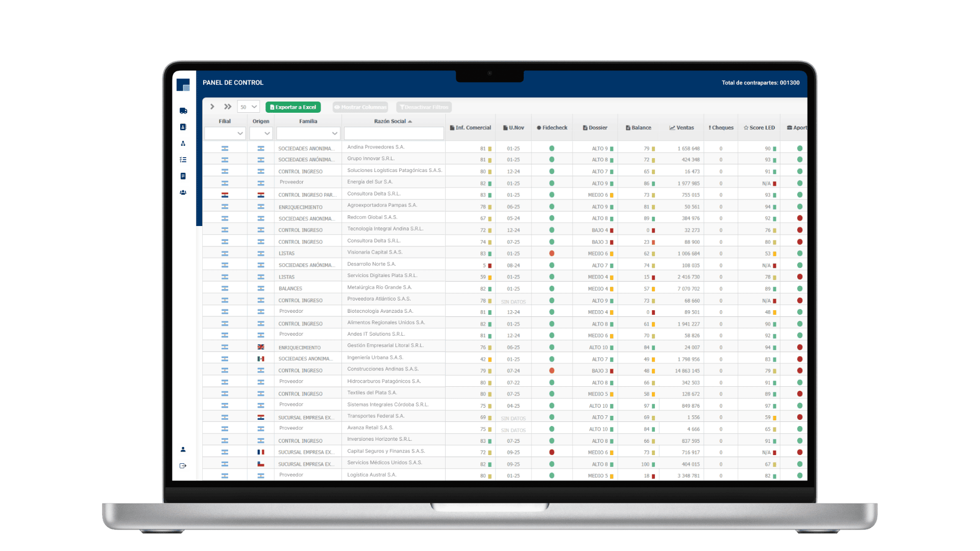Click the red Fidecheck dot for Visionaria Capital
Viewport: 980px width, 551px height.
click(552, 254)
